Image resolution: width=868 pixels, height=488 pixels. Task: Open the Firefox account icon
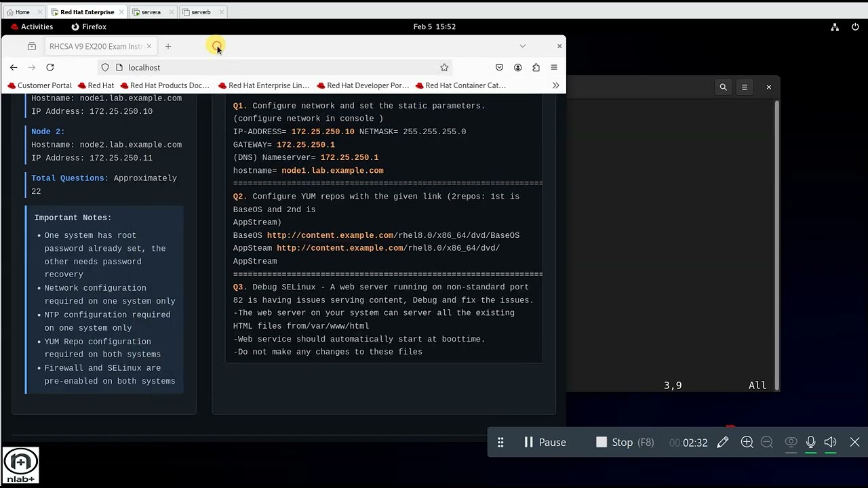click(517, 67)
